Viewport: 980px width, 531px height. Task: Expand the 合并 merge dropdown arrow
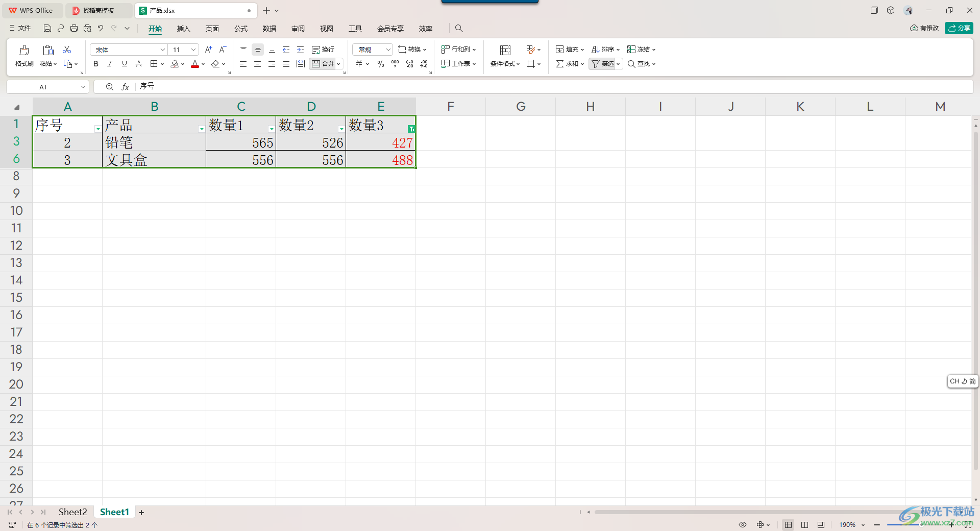(338, 64)
